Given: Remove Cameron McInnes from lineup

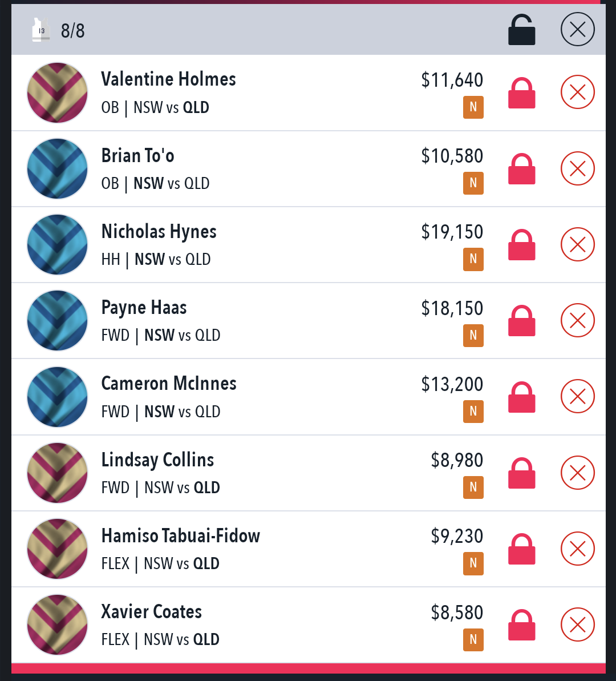Looking at the screenshot, I should click(x=577, y=396).
